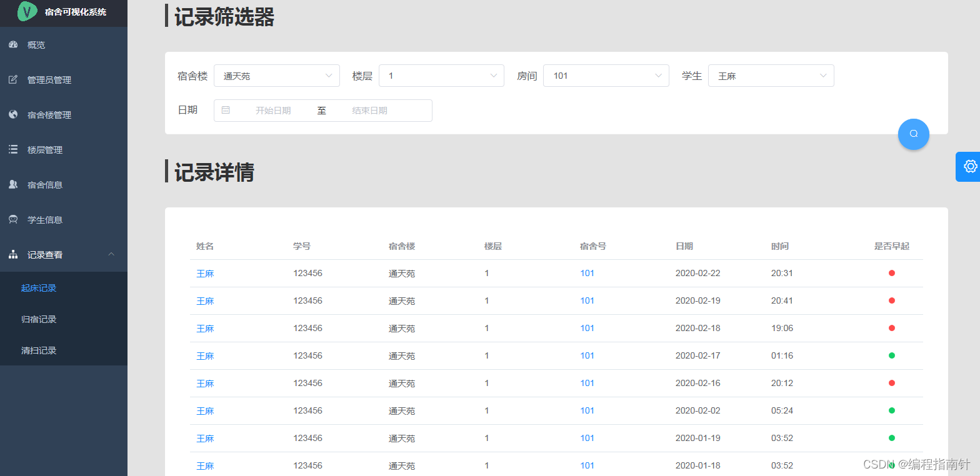This screenshot has width=980, height=476.
Task: Open the 学生 dropdown showing 王麻
Action: 771,76
